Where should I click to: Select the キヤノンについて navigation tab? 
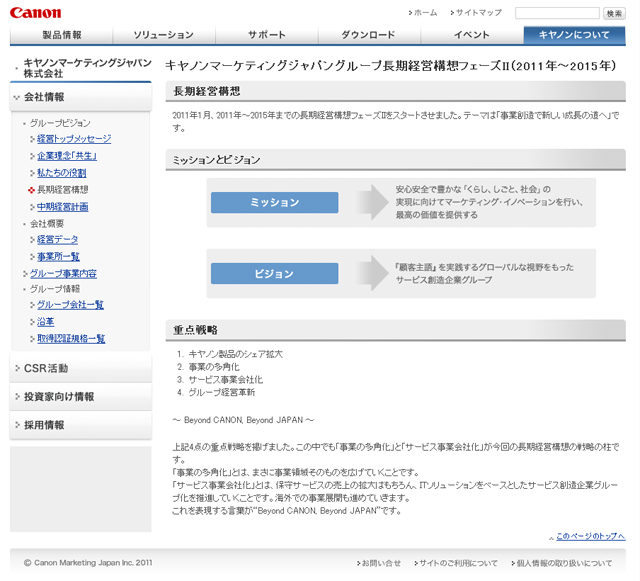pos(574,35)
